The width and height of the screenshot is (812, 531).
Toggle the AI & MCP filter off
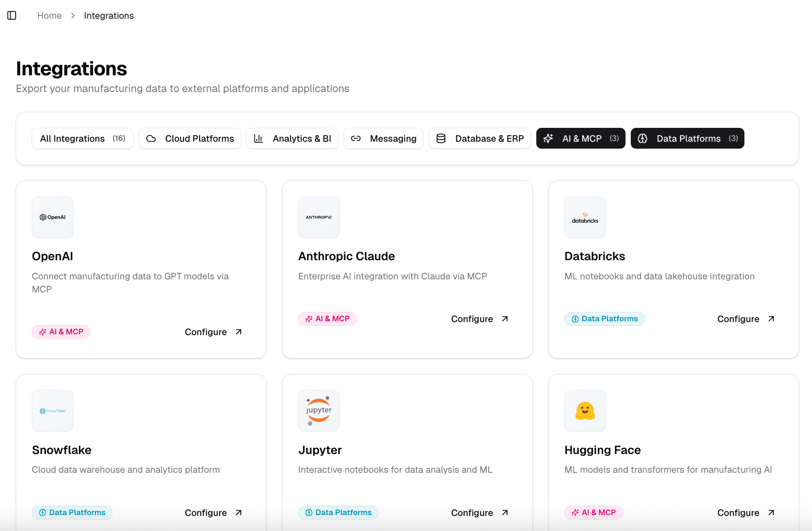[x=580, y=138]
